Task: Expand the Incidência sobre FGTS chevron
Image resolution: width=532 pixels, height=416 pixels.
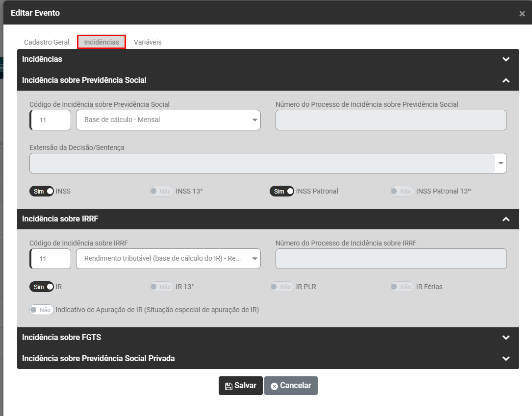Action: (506, 337)
